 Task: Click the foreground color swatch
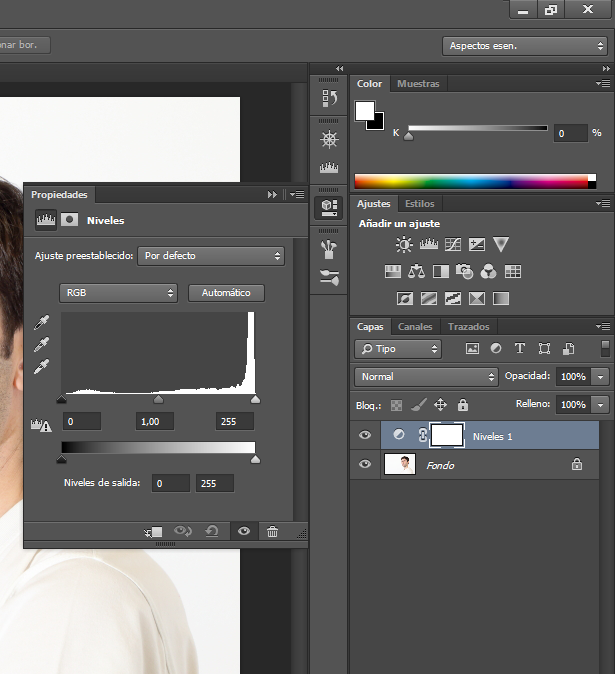[x=364, y=111]
